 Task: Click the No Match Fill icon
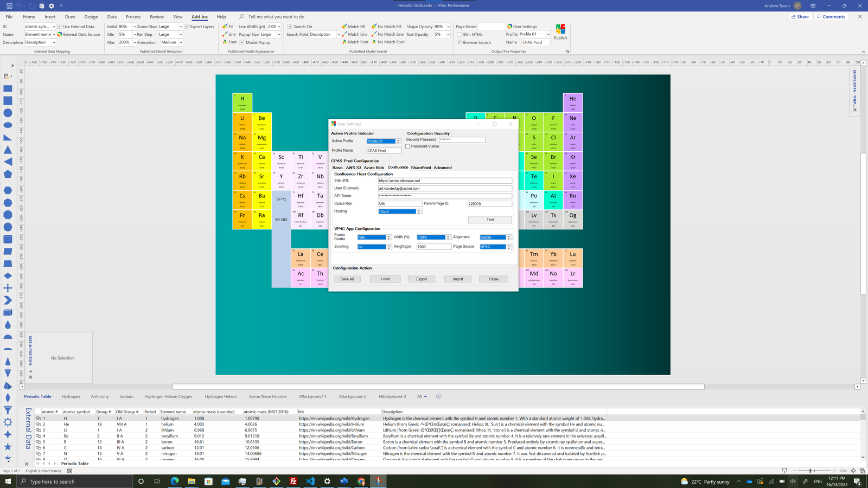coord(374,26)
